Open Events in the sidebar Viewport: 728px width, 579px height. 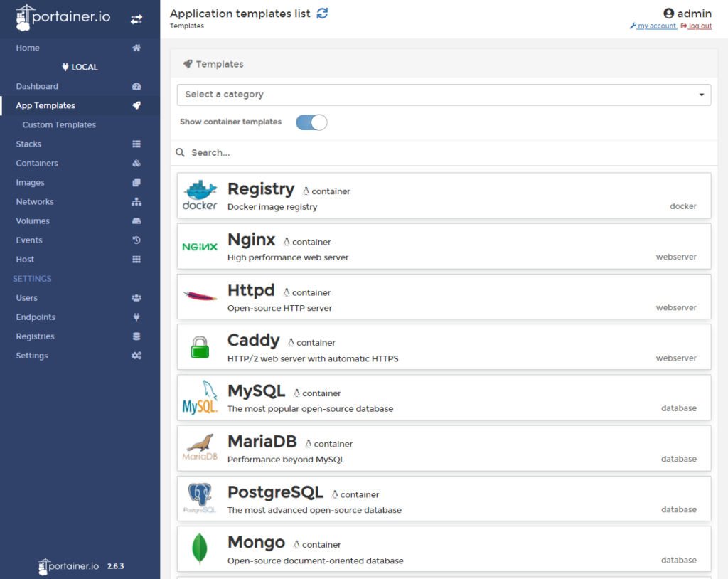tap(28, 240)
